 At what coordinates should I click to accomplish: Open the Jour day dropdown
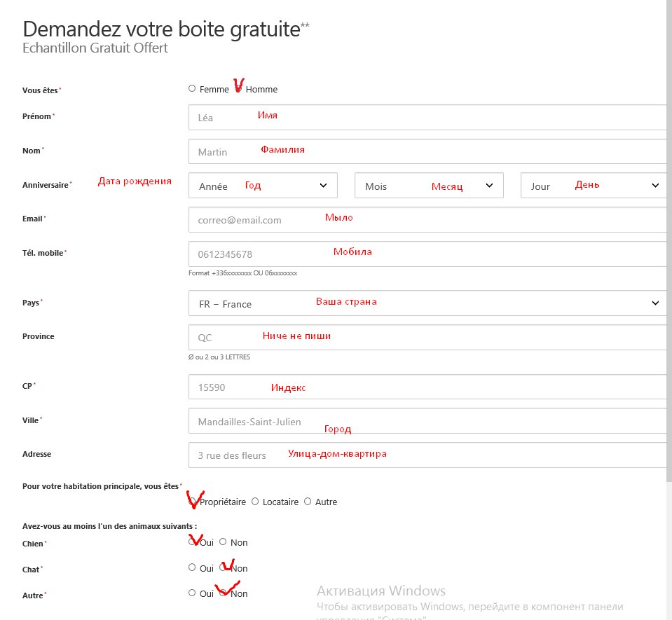tap(594, 186)
